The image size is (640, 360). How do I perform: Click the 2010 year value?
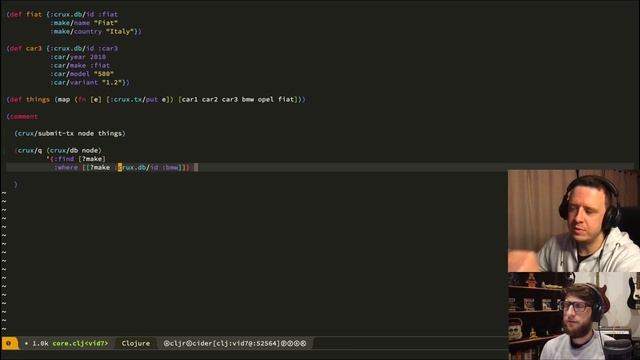pos(98,57)
